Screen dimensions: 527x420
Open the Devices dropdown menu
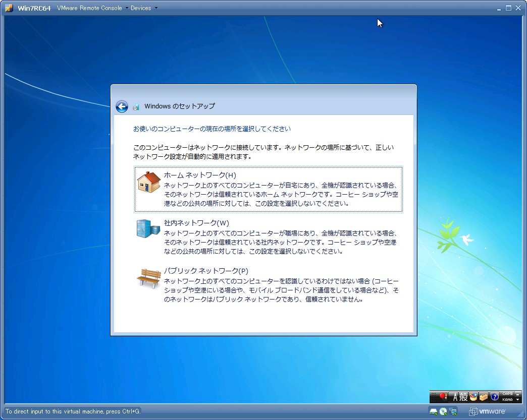pyautogui.click(x=144, y=8)
